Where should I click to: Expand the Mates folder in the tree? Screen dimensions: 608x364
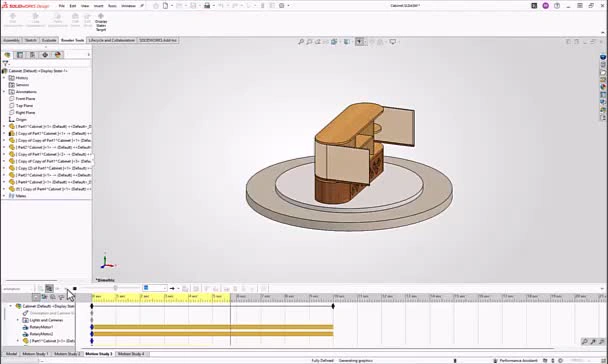[x=4, y=196]
